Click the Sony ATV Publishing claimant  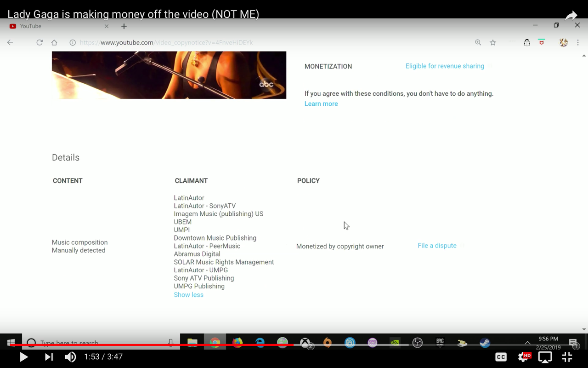click(x=204, y=278)
